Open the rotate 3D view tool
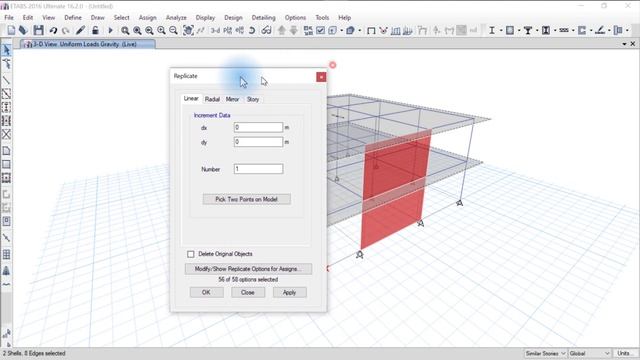 click(x=252, y=30)
